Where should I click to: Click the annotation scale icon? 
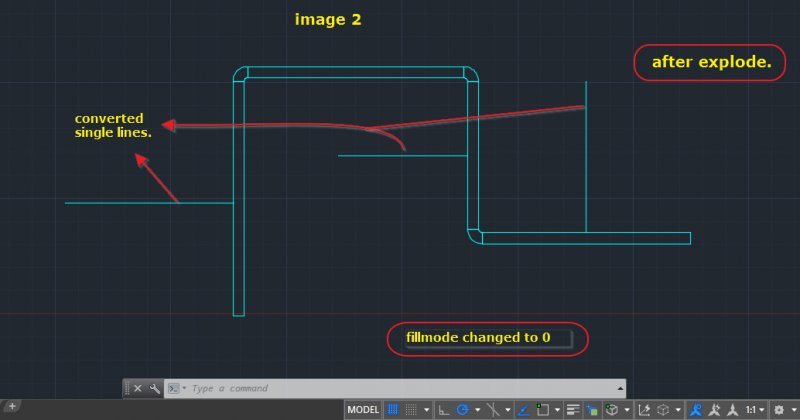(x=733, y=410)
